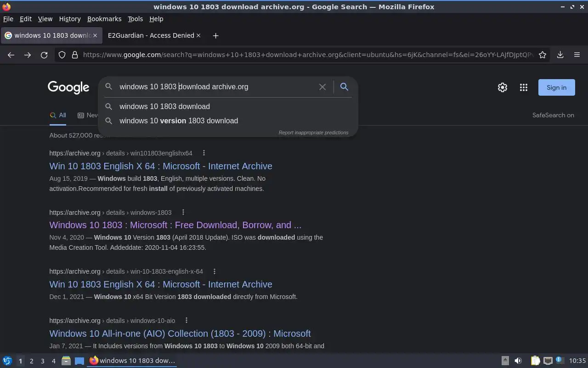
Task: Click Report inappropriate predictions
Action: pos(313,132)
